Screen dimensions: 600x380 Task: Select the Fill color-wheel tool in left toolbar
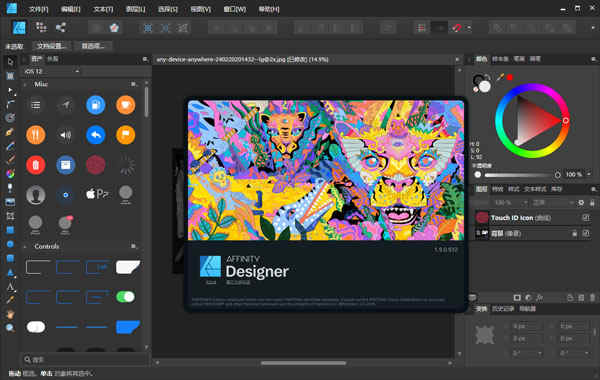10,174
